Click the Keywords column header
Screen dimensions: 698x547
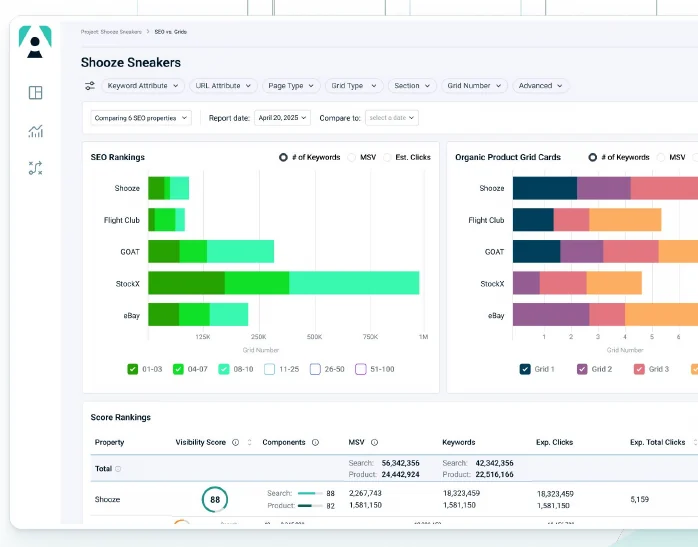point(459,442)
